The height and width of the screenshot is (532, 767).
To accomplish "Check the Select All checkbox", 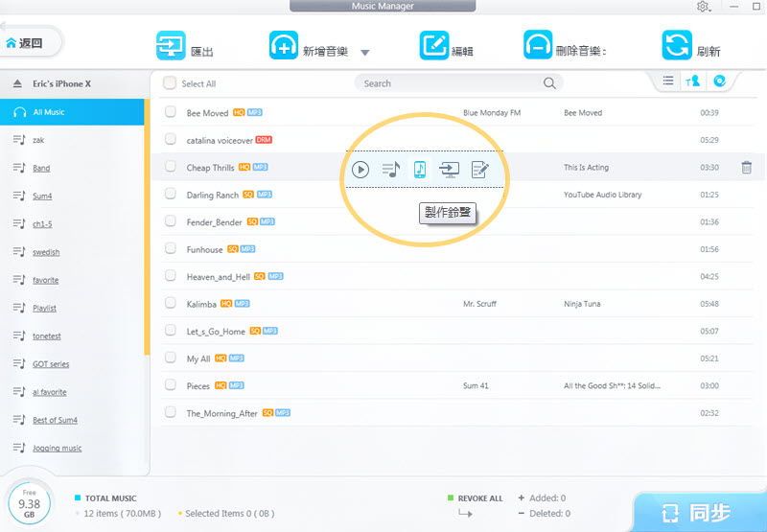I will [x=170, y=83].
